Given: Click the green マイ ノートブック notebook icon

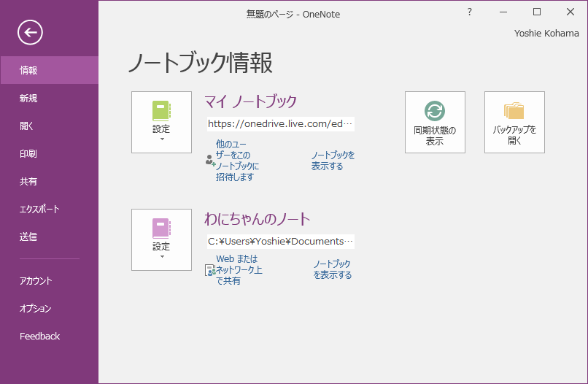Looking at the screenshot, I should pos(162,111).
